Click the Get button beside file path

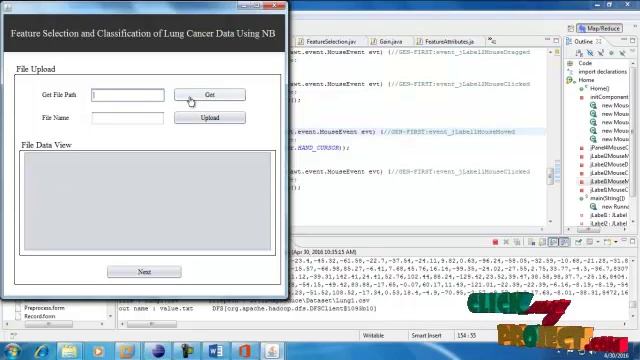210,95
